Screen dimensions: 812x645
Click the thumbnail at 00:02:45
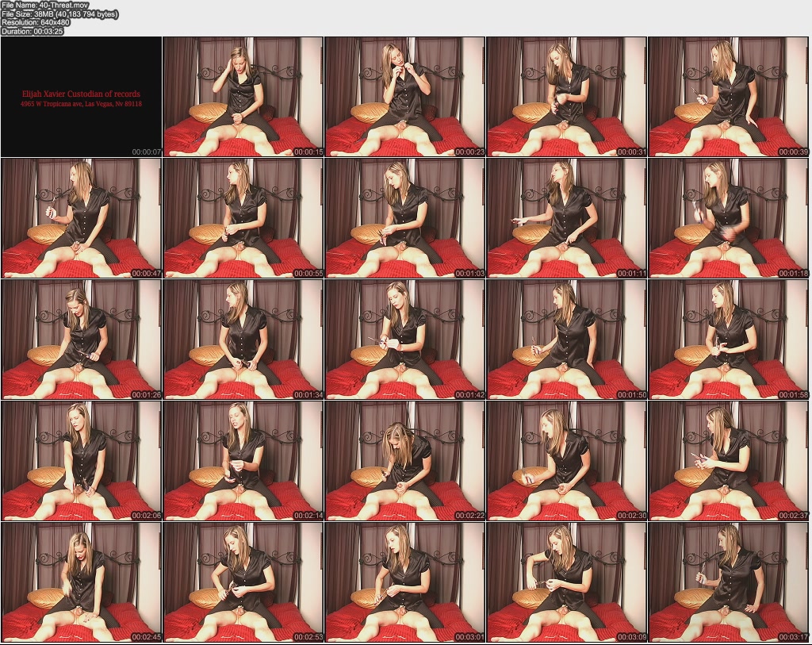(x=81, y=582)
